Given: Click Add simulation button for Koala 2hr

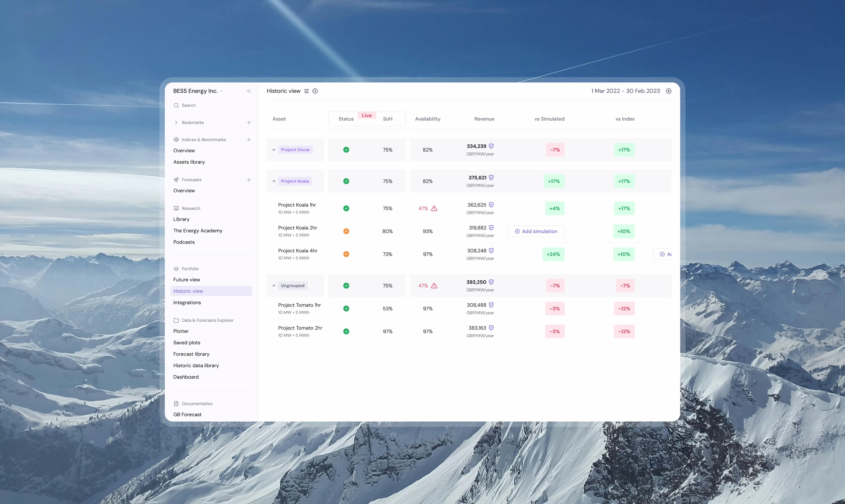Looking at the screenshot, I should click(x=536, y=231).
